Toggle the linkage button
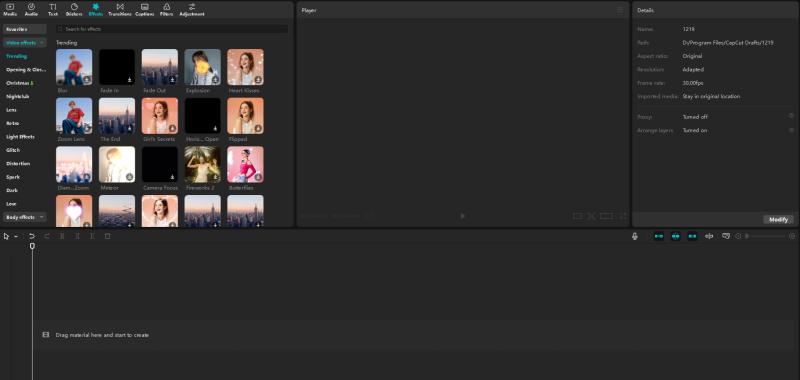 pyautogui.click(x=692, y=236)
